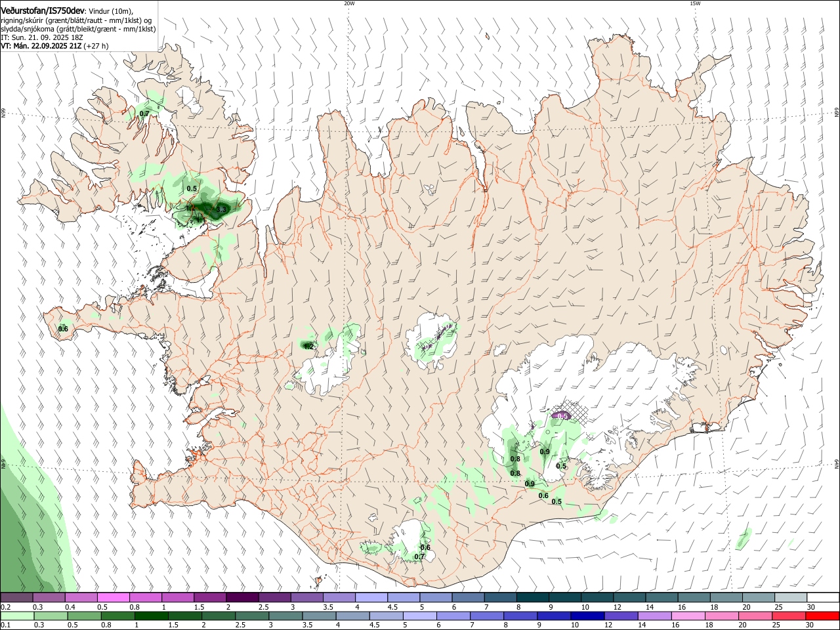
Task: Click the rain legend swatch between 6 and 7
Action: tap(453, 616)
